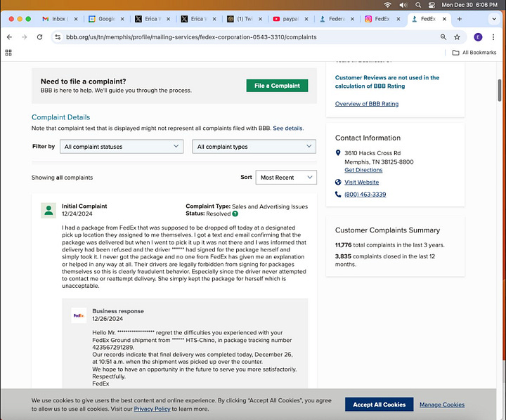
Task: Open the All Bookmarks folder
Action: (x=474, y=53)
